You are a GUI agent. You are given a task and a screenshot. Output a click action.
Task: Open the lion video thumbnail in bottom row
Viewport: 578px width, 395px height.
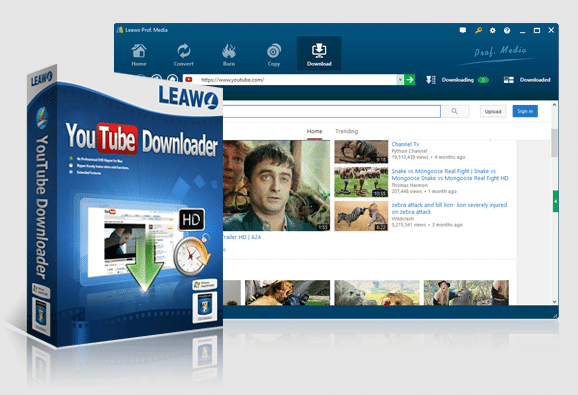288,293
